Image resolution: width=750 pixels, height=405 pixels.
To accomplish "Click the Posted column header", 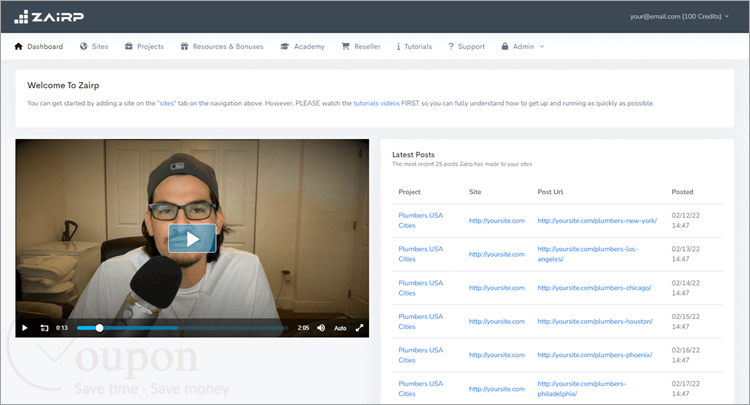I will [682, 192].
